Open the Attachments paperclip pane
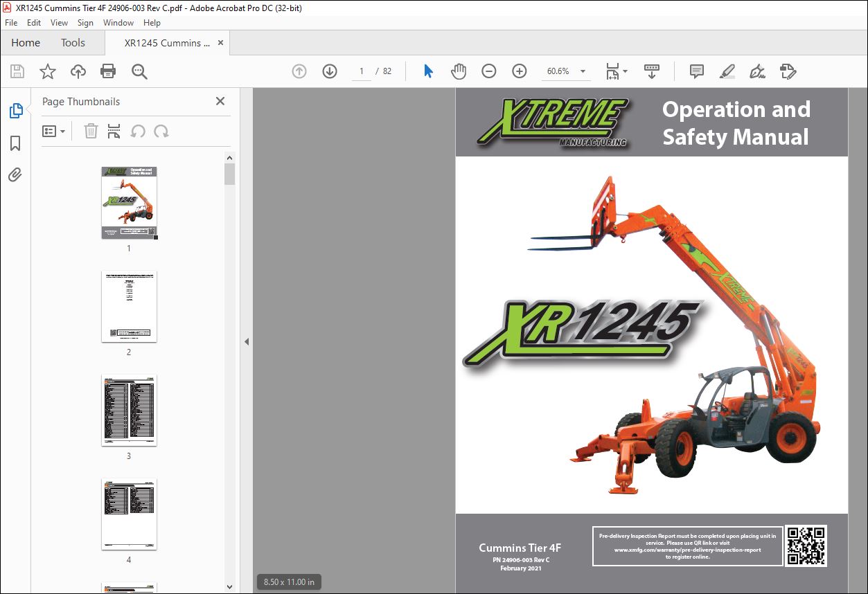The image size is (868, 594). pyautogui.click(x=15, y=174)
